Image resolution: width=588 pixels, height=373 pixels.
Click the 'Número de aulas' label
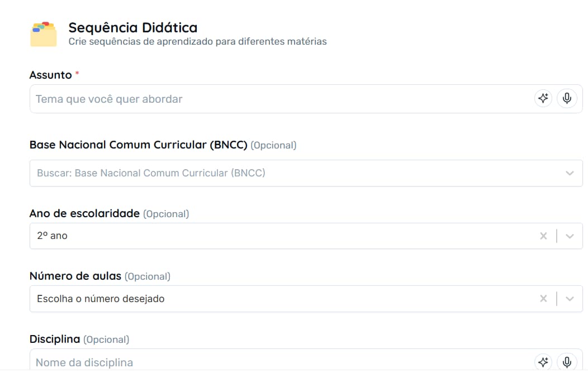coord(75,276)
